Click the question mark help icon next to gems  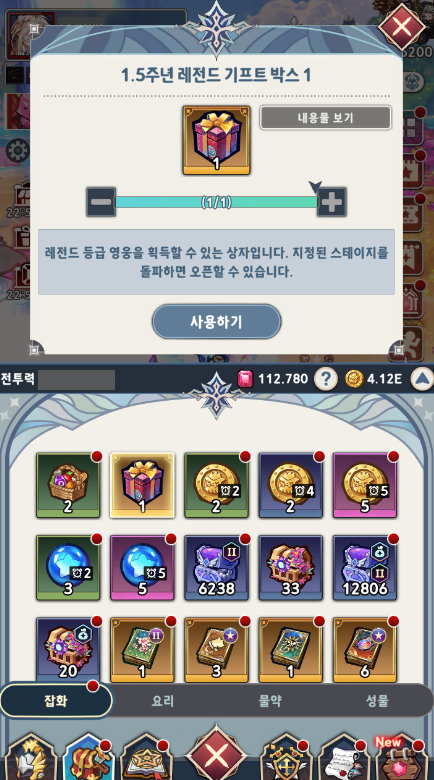[326, 380]
